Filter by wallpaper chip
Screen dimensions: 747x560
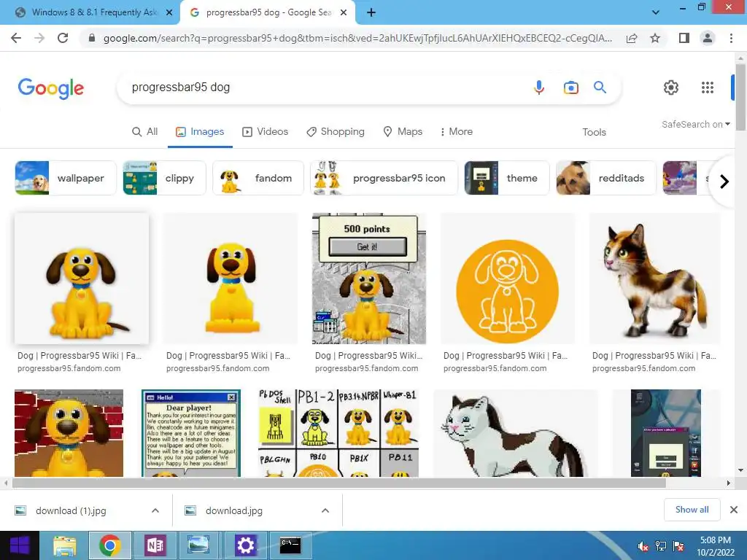click(x=66, y=178)
